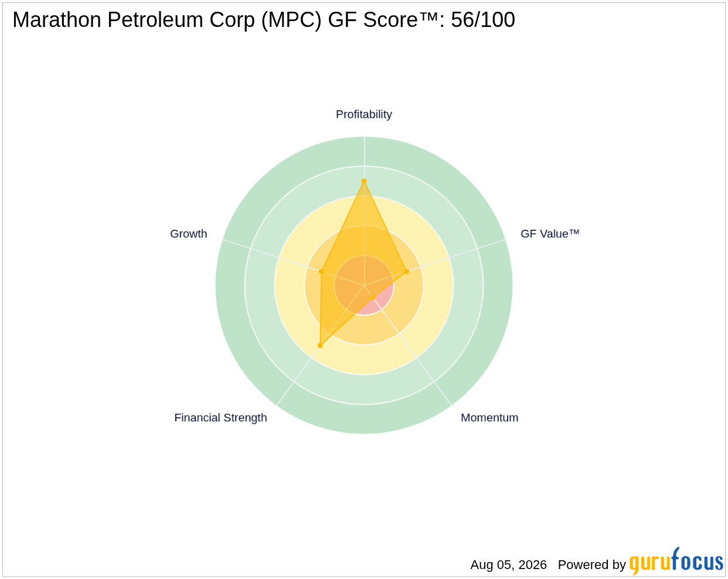Viewport: 728px width, 579px height.
Task: Click the Growth data point marker
Action: tap(321, 271)
